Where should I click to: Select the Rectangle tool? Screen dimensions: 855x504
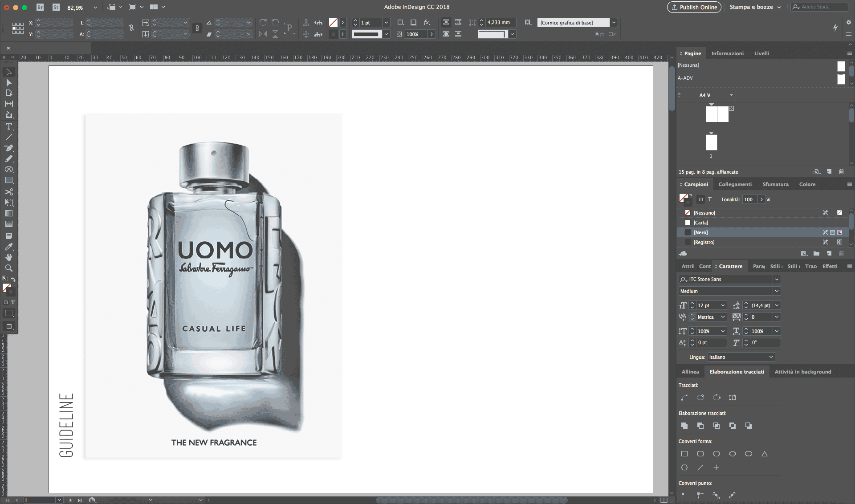pos(9,180)
